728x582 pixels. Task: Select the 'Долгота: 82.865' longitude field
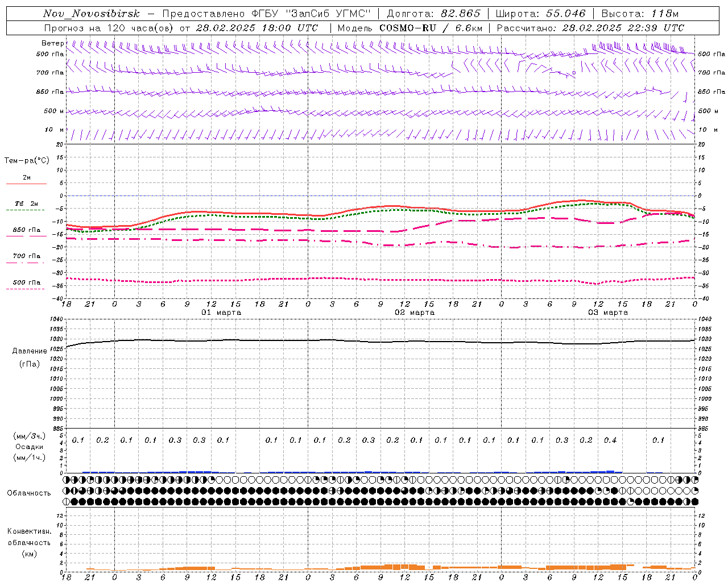pyautogui.click(x=433, y=14)
